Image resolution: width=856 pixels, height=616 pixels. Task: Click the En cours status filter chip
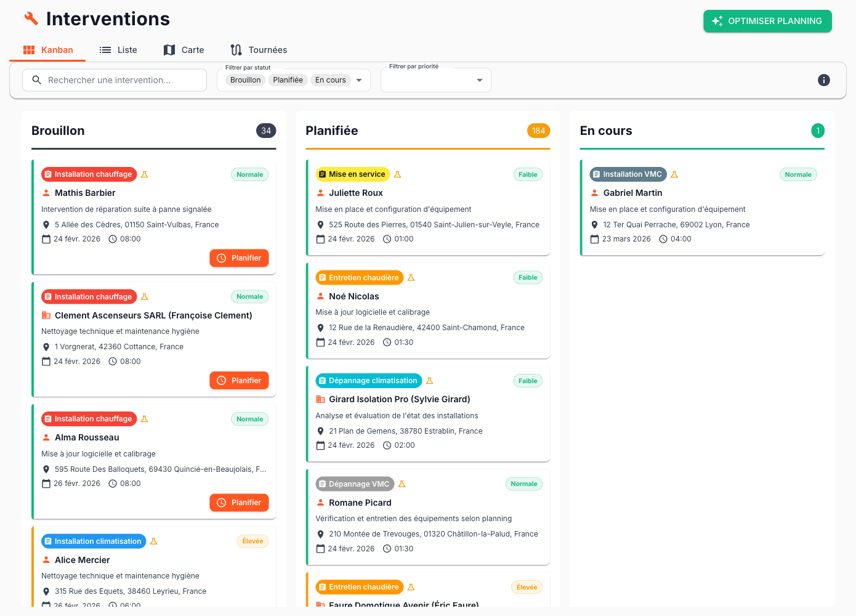(x=330, y=80)
